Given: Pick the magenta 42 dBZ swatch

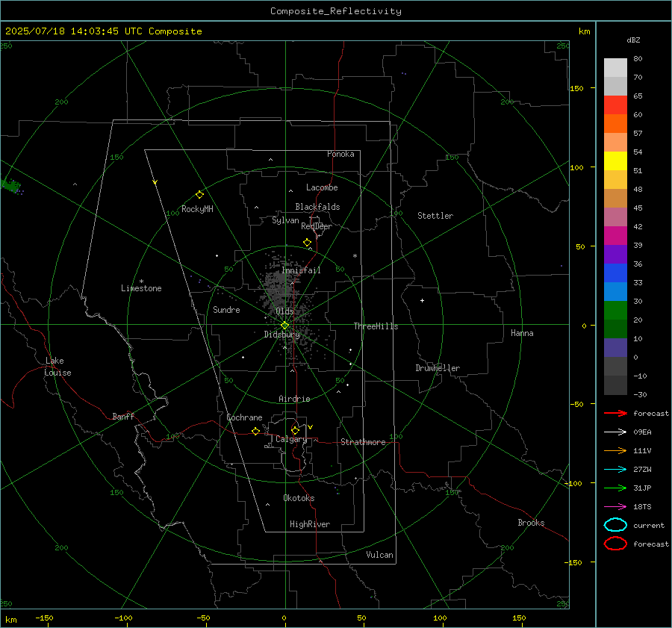Looking at the screenshot, I should (x=615, y=236).
